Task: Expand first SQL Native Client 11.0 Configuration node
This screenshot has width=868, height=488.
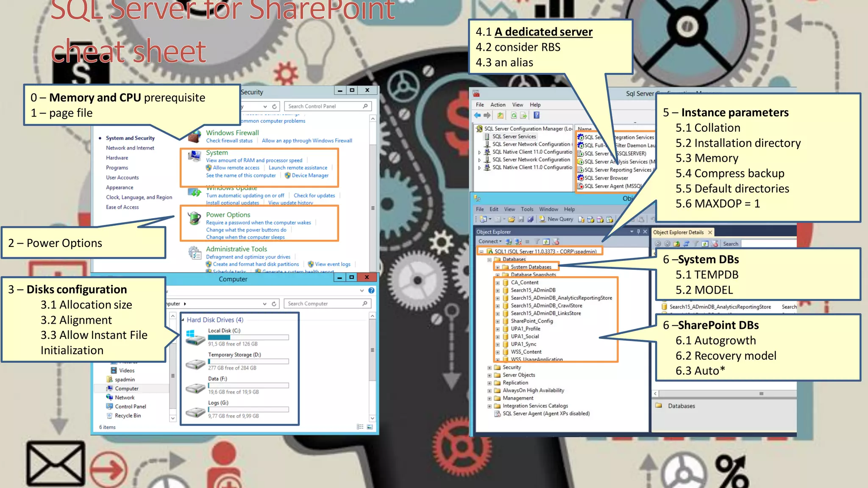Action: point(480,152)
